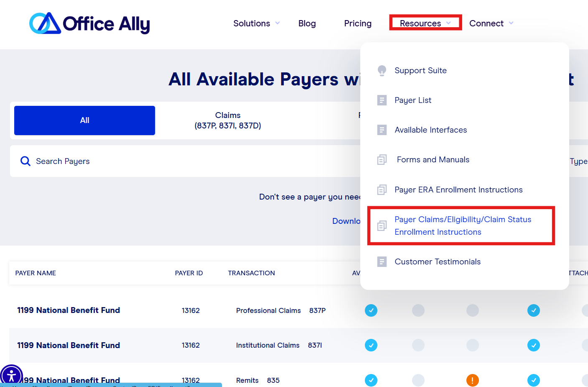Click the PAYER NAME column header
The width and height of the screenshot is (588, 387).
(x=36, y=273)
